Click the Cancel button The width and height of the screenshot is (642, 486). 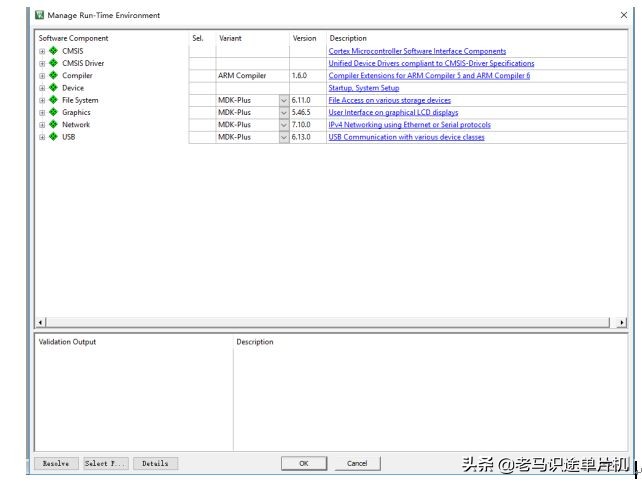(357, 463)
